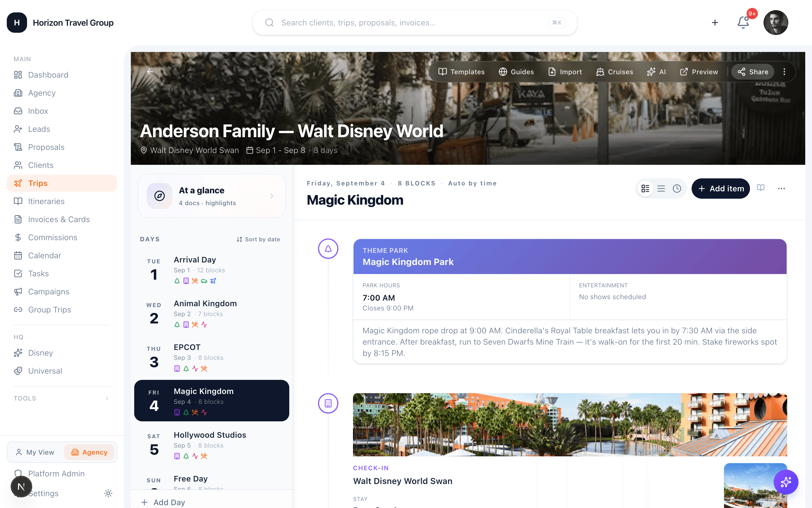Screen dimensions: 812x508
Task: Click the plus icon in top bar
Action: coord(715,23)
